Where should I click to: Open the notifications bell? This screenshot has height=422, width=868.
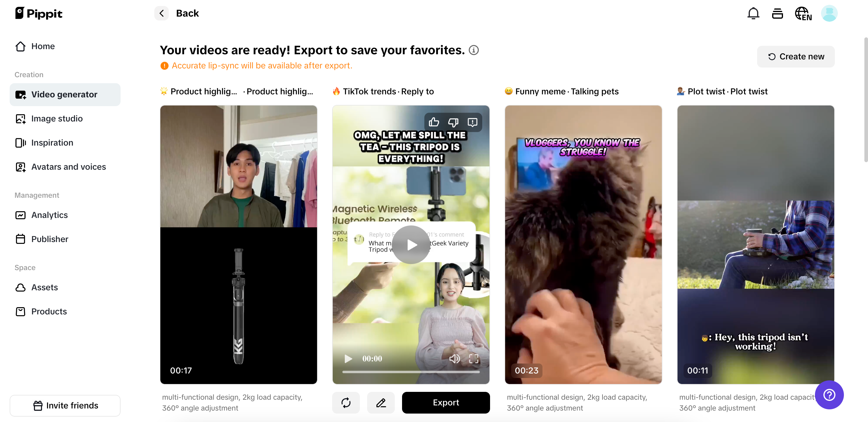click(753, 14)
